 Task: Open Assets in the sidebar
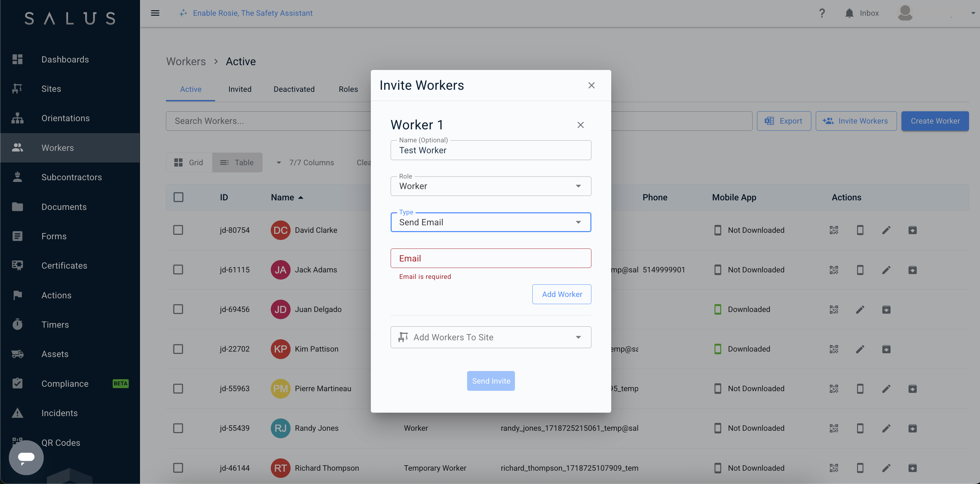tap(70, 354)
